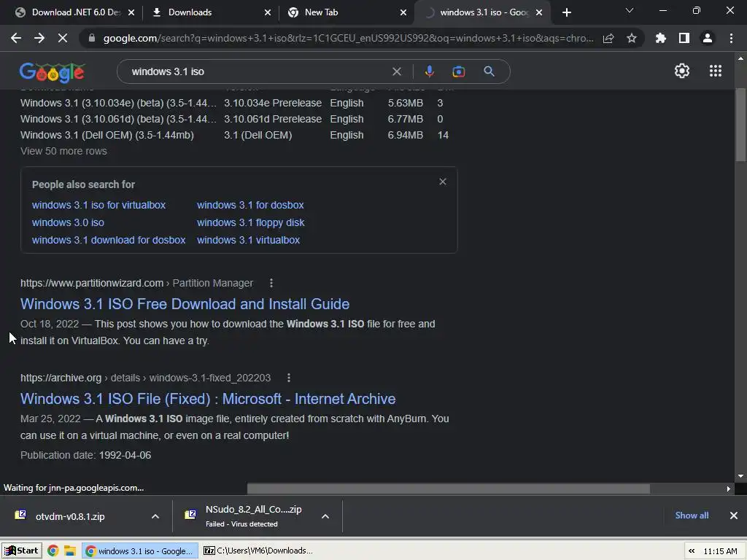Click the horizontal scrollbar thumb
This screenshot has height=560, width=747.
coord(449,489)
